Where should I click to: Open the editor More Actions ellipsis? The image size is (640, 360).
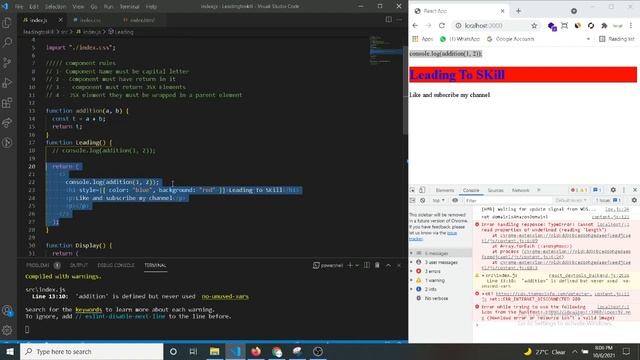(x=399, y=20)
